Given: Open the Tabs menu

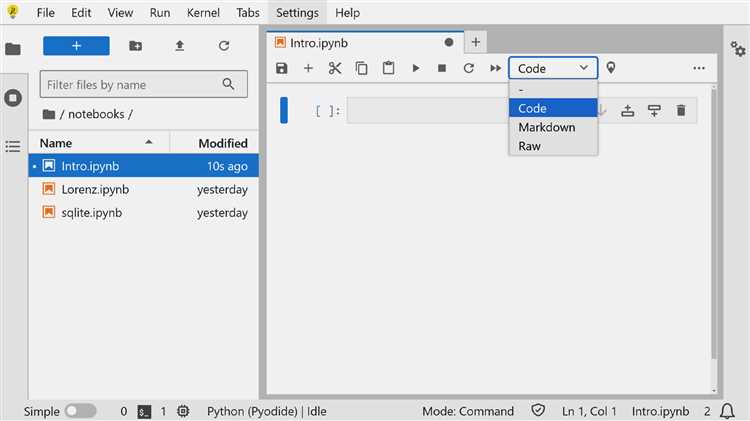Looking at the screenshot, I should [x=248, y=13].
